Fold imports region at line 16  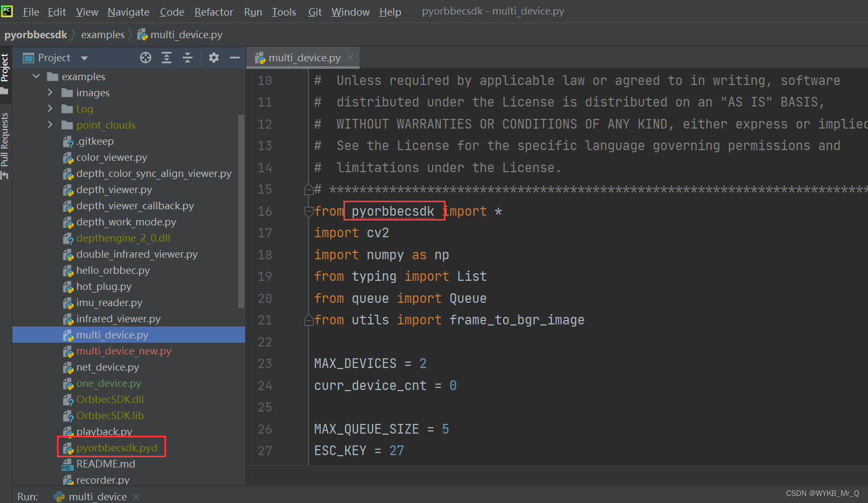coord(309,211)
